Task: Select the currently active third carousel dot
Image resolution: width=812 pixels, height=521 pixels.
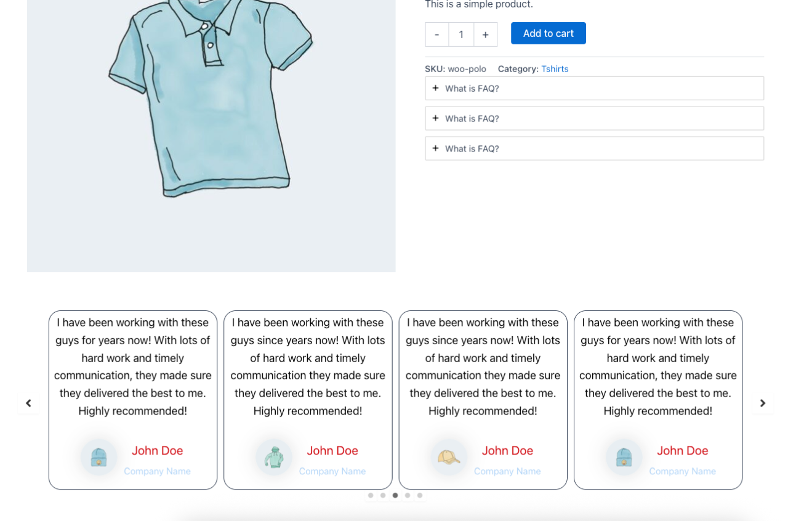Action: coord(395,495)
